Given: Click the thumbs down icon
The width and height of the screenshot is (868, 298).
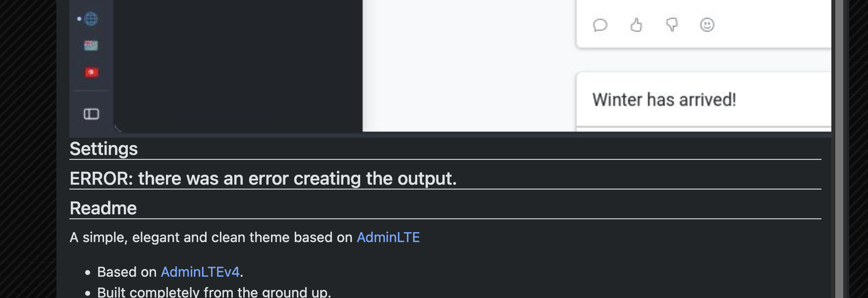Looking at the screenshot, I should pyautogui.click(x=672, y=25).
